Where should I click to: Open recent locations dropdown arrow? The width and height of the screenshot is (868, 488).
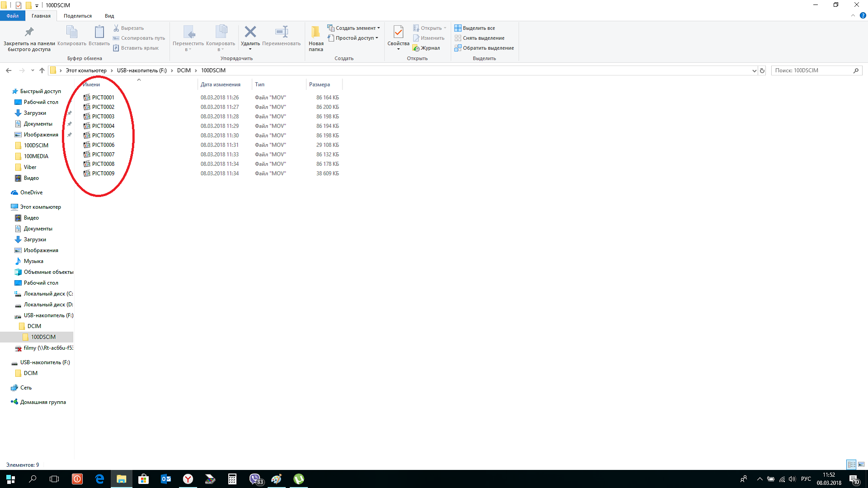(x=33, y=70)
